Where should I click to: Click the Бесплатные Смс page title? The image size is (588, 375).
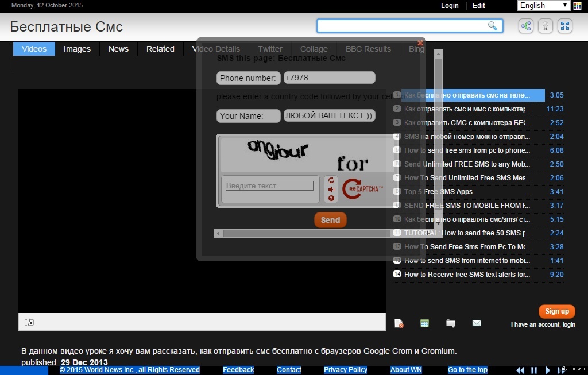point(67,27)
